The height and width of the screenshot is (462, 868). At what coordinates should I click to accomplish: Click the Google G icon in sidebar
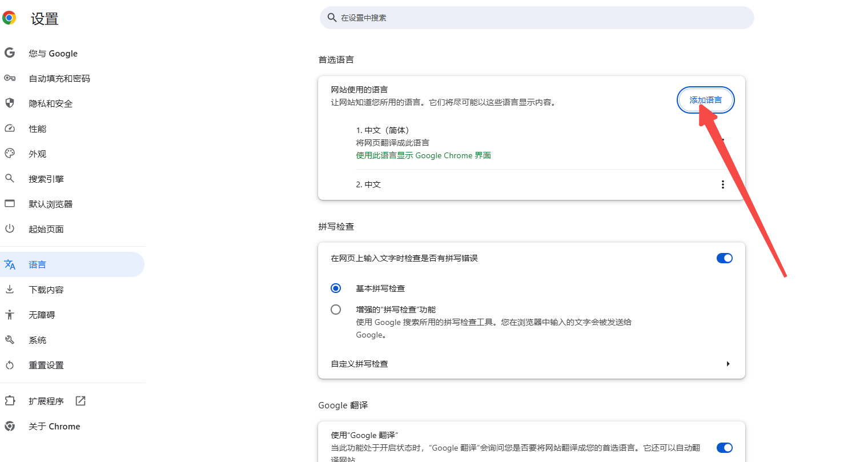(x=10, y=53)
